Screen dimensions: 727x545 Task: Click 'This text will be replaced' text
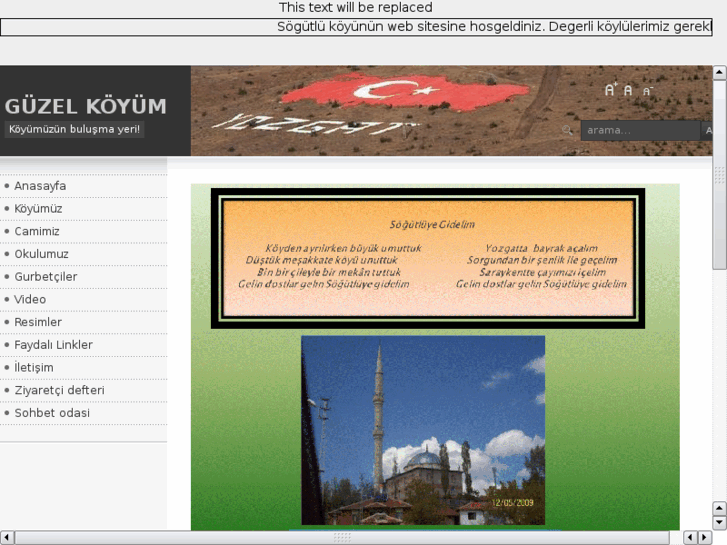click(356, 7)
